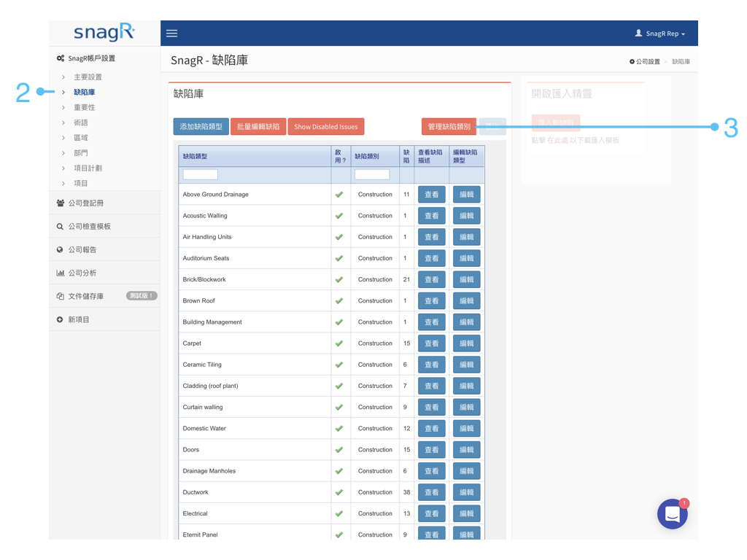Expand the 術語 chevron
This screenshot has height=560, width=747.
(63, 122)
